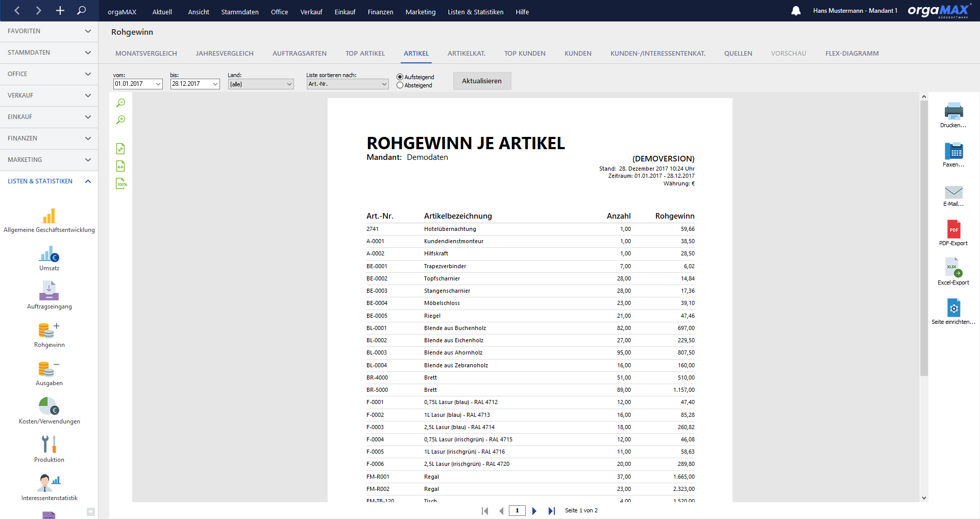Open Kosten/Verwendungen statistics
980x519 pixels.
coord(49,411)
